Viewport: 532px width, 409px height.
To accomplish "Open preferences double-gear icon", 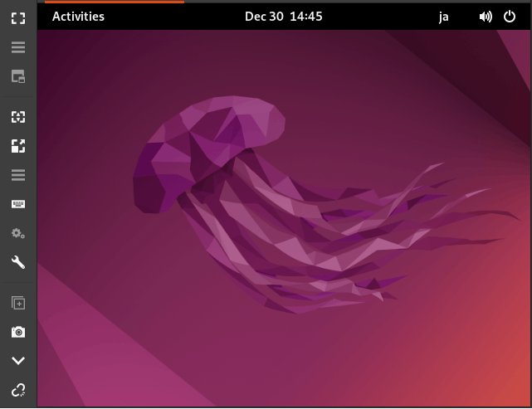I will pyautogui.click(x=18, y=233).
